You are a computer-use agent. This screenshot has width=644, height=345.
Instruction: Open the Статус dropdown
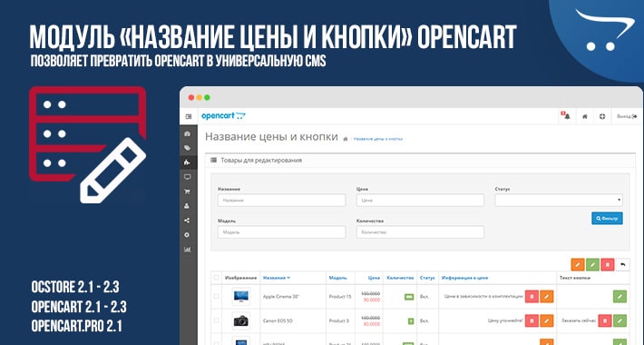[x=559, y=201]
